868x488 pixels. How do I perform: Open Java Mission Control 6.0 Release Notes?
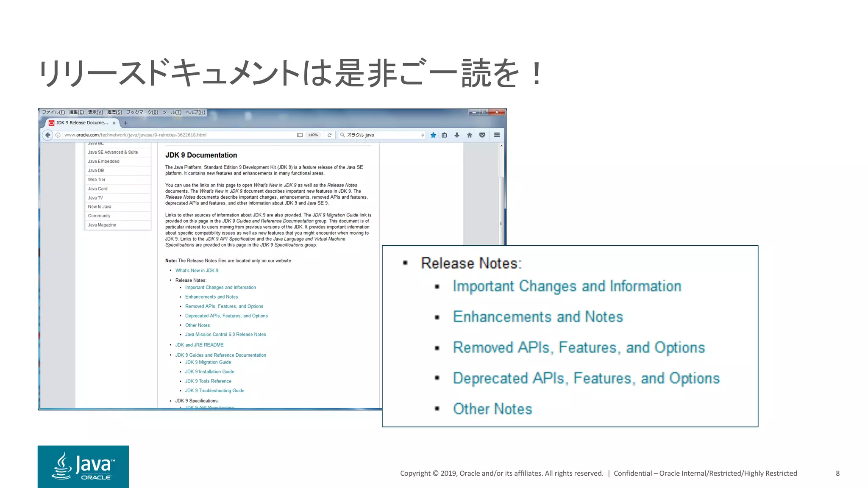point(225,335)
